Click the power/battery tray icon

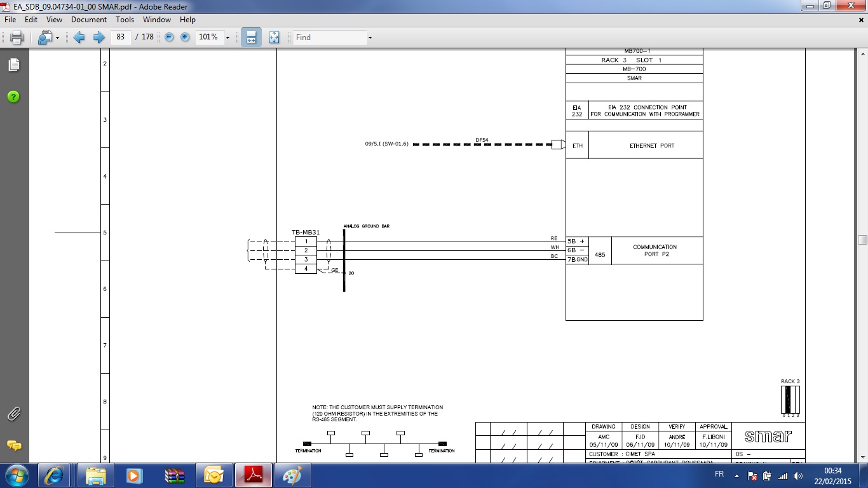767,475
